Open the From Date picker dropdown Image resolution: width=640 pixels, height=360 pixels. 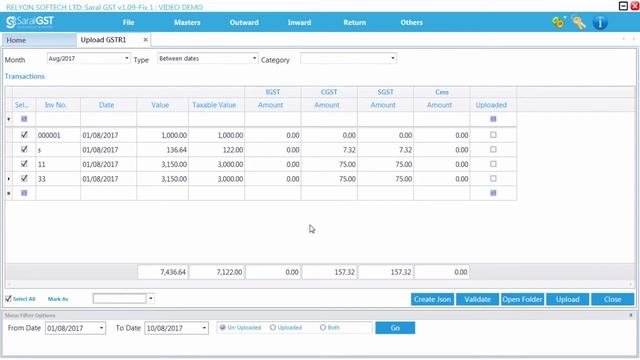(x=101, y=328)
